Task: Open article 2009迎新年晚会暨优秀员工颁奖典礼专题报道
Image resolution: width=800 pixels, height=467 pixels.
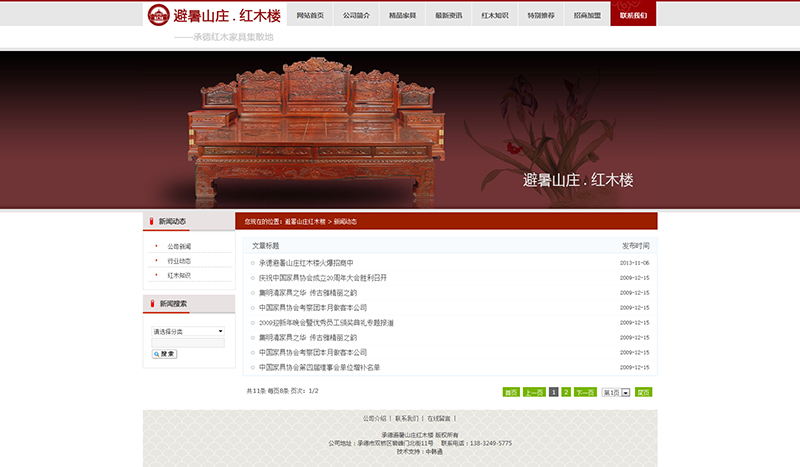Action: (x=326, y=323)
